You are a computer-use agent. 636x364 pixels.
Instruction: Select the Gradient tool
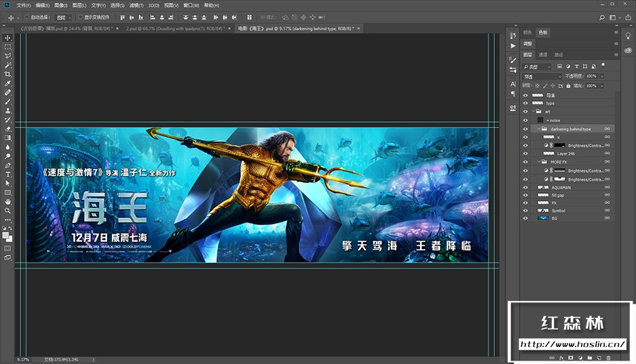point(7,138)
